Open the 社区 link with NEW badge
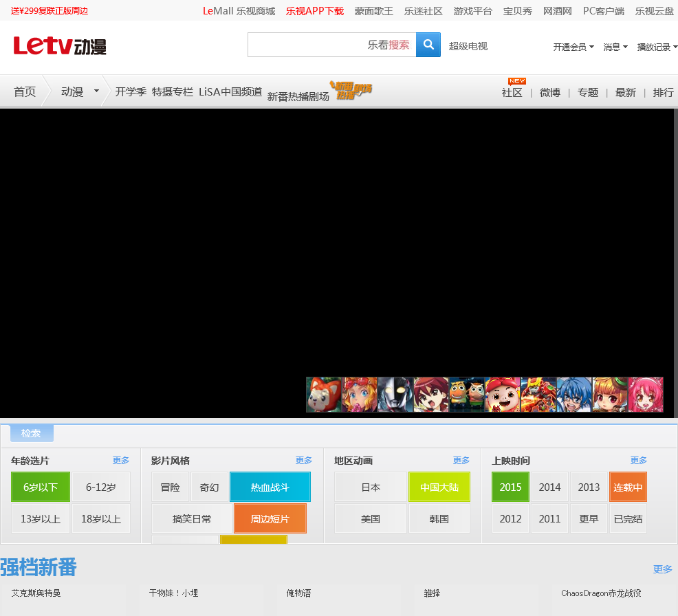 tap(512, 92)
